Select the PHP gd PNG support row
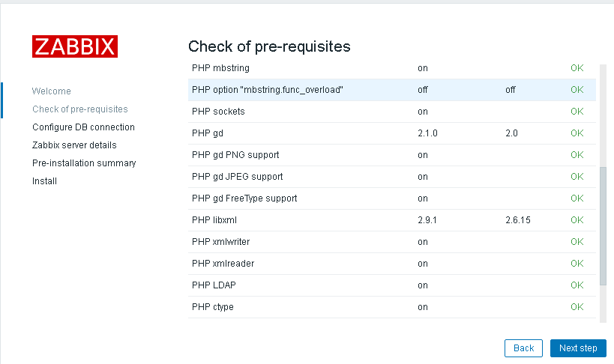614x364 pixels. click(392, 155)
